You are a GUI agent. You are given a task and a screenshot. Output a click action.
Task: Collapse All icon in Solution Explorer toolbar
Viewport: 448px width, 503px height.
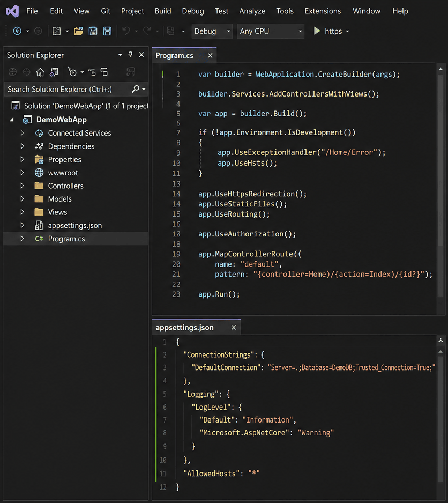(104, 72)
